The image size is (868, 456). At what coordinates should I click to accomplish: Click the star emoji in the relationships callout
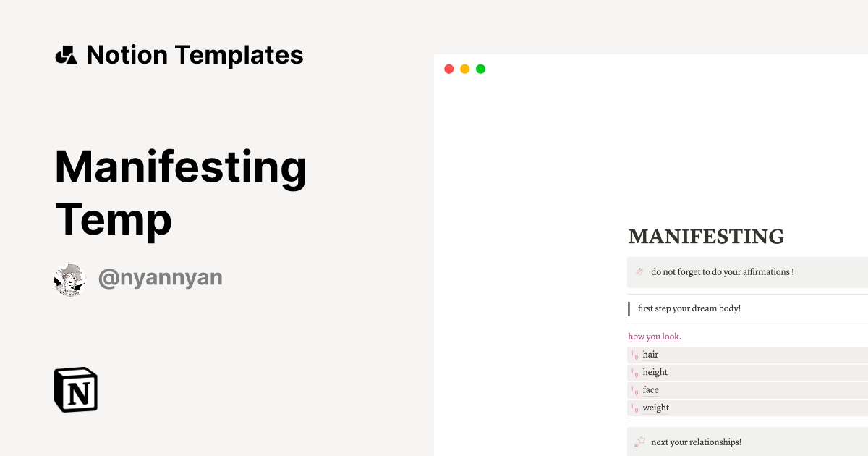click(x=639, y=441)
